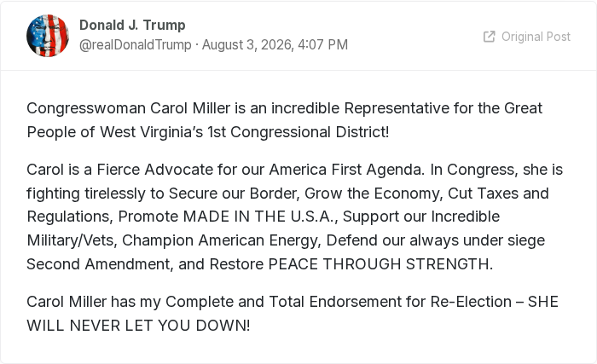Click the August 3, 2026 date
This screenshot has width=597, height=364.
click(248, 44)
